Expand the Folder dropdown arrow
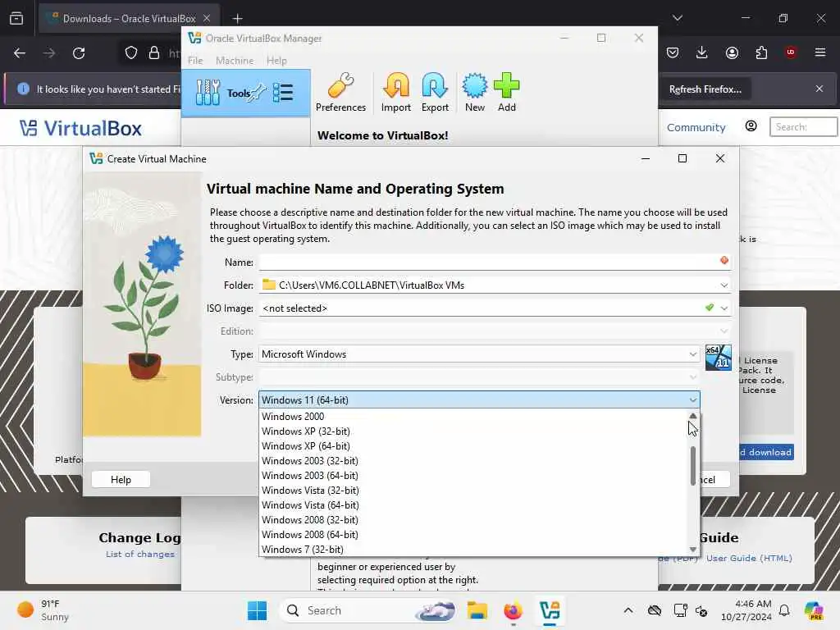This screenshot has height=630, width=840. pos(724,285)
